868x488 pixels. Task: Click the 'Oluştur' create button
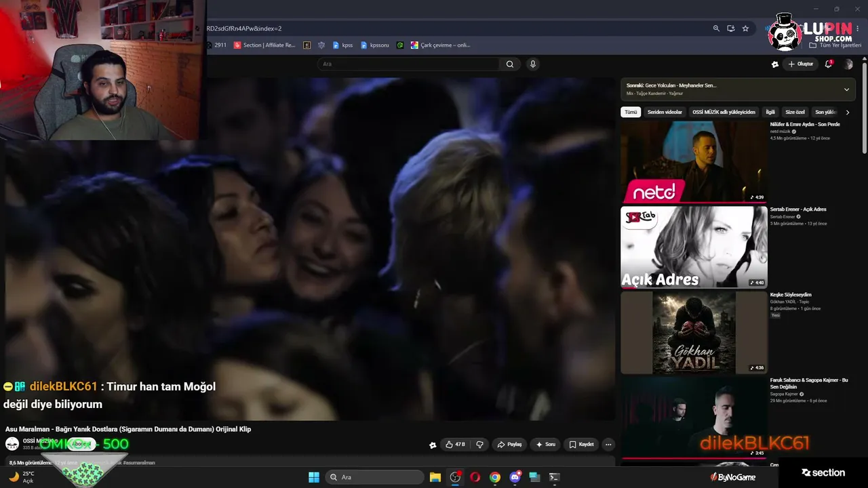tap(800, 64)
